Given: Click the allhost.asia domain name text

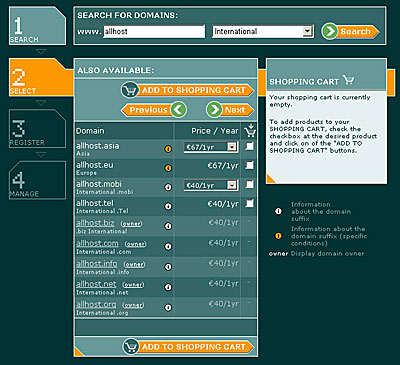Looking at the screenshot, I should 97,146.
